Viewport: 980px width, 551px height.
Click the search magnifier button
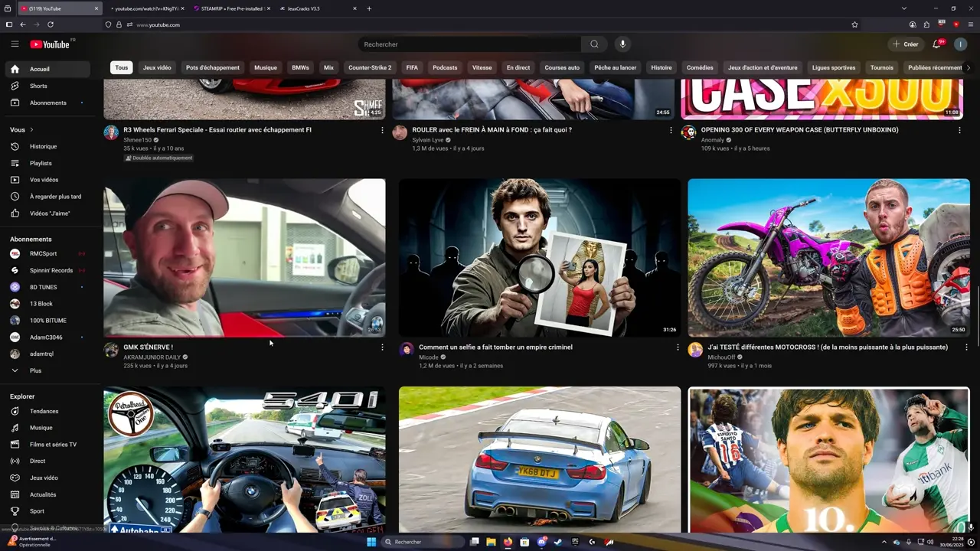coord(594,44)
